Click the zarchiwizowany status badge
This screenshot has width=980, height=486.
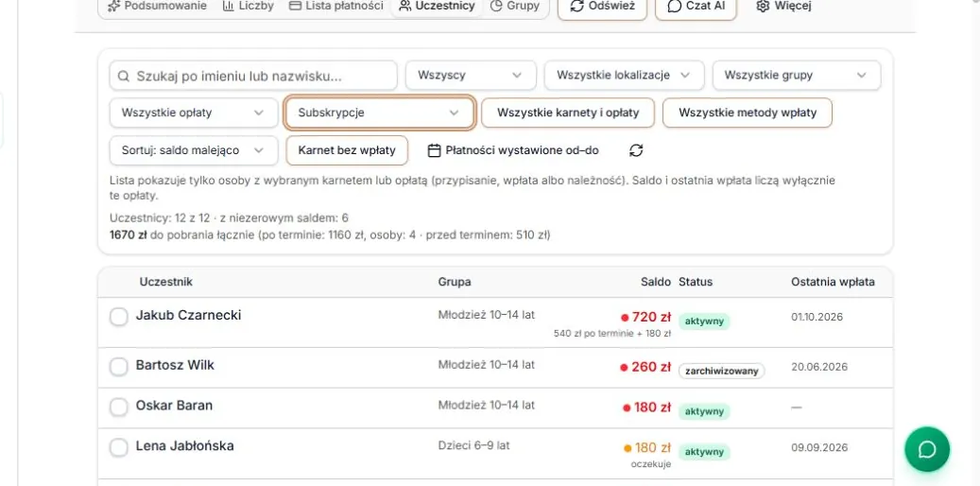(722, 371)
